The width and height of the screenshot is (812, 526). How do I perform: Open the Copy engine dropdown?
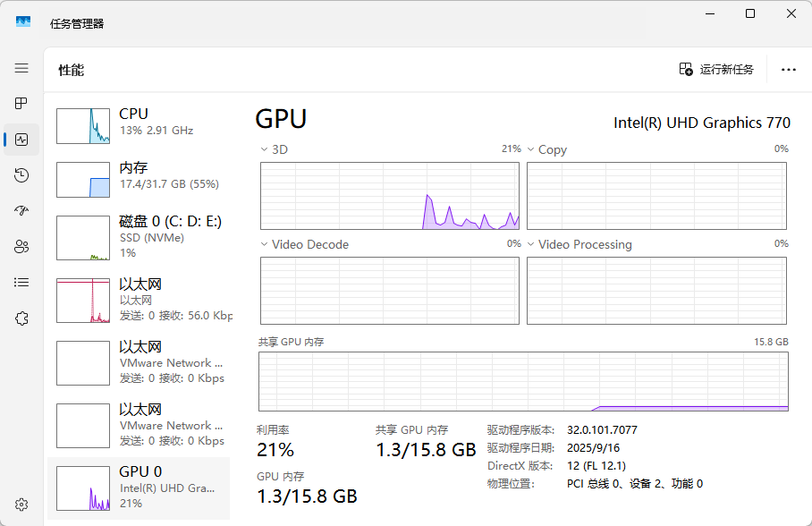532,148
